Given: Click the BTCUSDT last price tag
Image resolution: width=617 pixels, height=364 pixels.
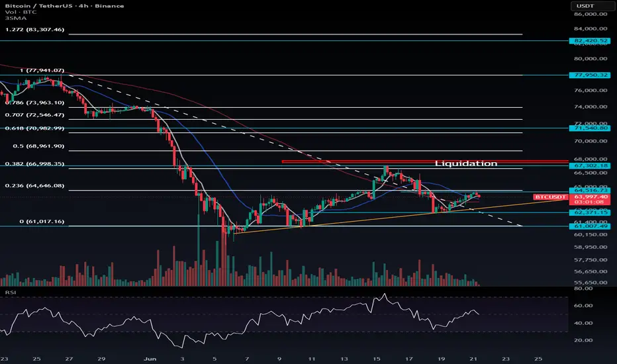Looking at the screenshot, I should coord(551,197).
